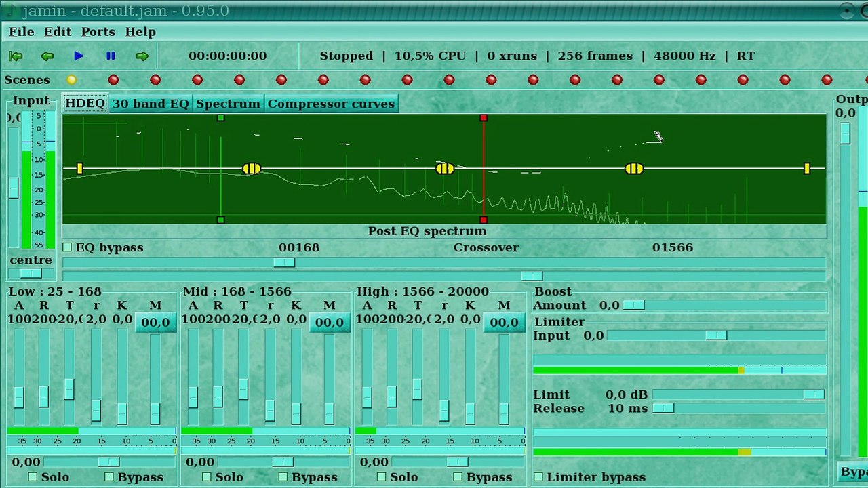This screenshot has width=868, height=488.
Task: Click the Post EQ spectrum label
Action: coord(427,231)
